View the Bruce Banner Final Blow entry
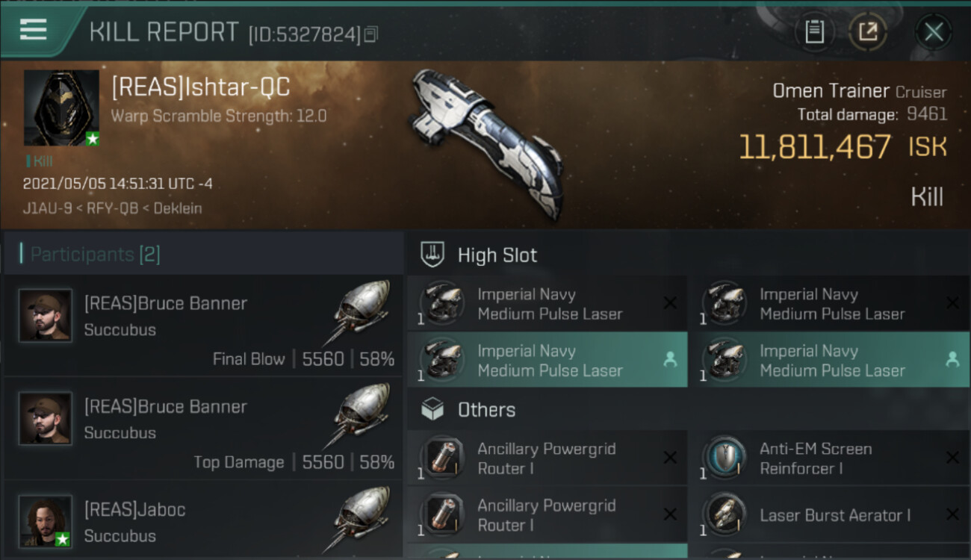Image resolution: width=971 pixels, height=560 pixels. click(203, 325)
